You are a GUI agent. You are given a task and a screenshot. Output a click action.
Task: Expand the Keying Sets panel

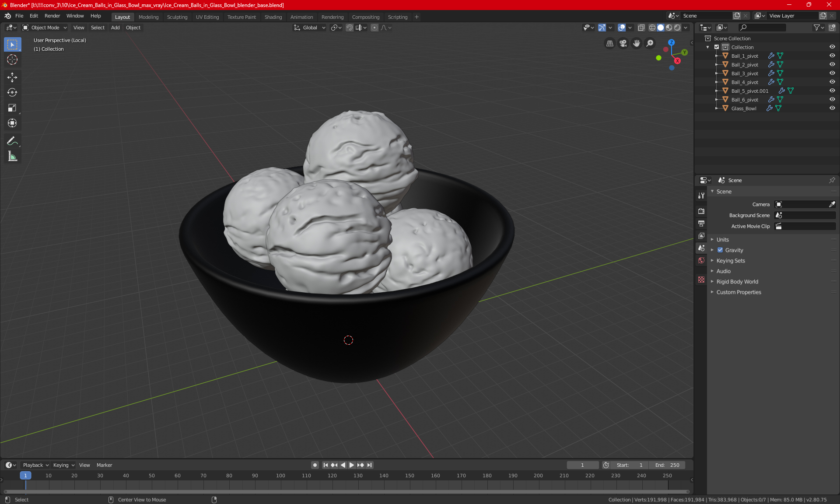[730, 261]
